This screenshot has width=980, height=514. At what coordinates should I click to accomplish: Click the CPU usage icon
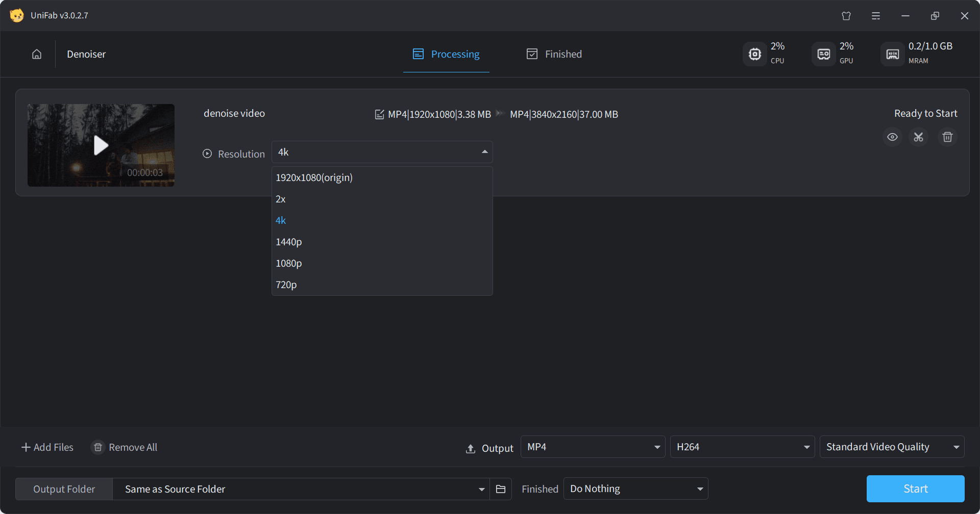754,54
